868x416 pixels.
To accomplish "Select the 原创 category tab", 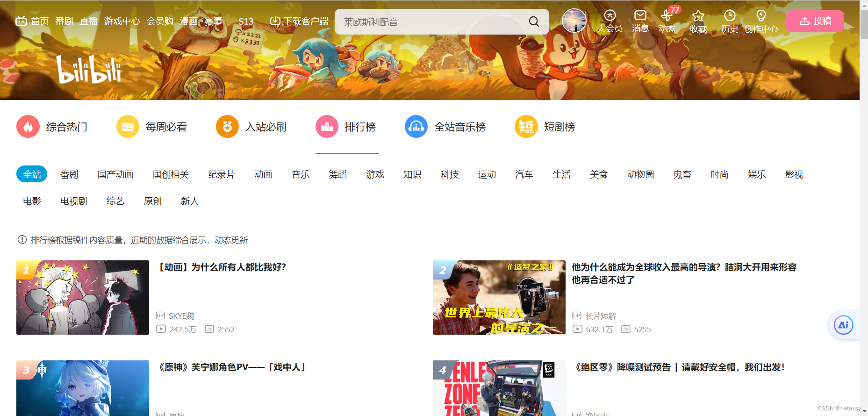I will coord(152,201).
